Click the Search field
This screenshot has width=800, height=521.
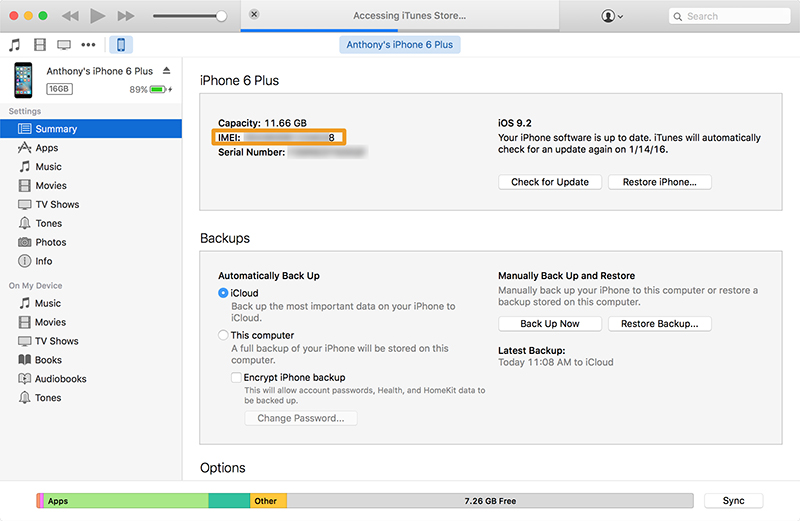tap(730, 16)
